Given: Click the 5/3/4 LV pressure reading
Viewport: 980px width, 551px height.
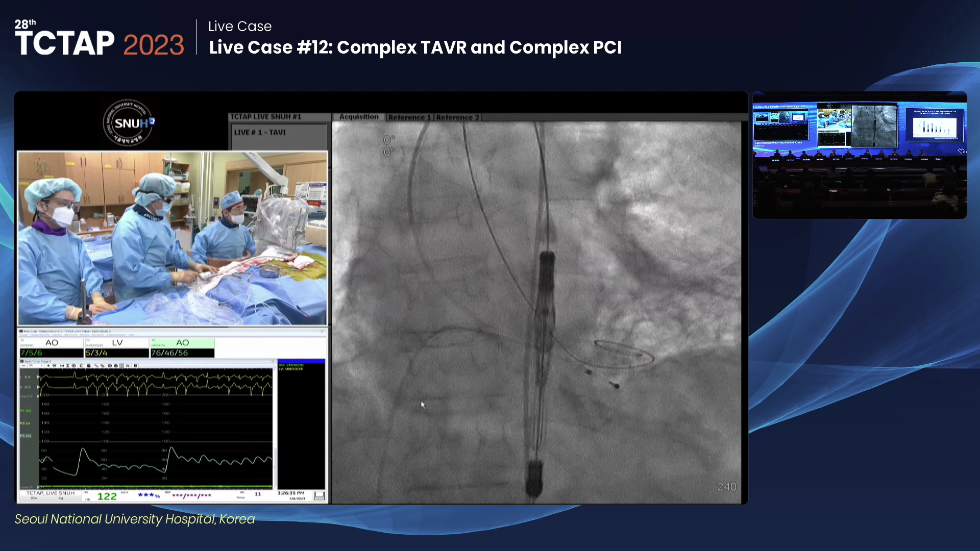Looking at the screenshot, I should 96,353.
